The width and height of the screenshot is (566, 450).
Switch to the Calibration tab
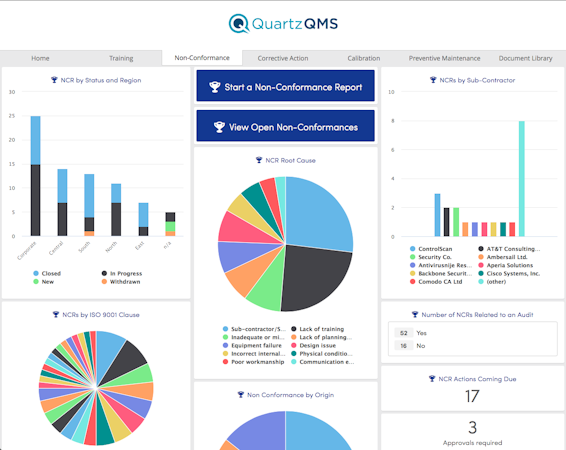[x=363, y=58]
